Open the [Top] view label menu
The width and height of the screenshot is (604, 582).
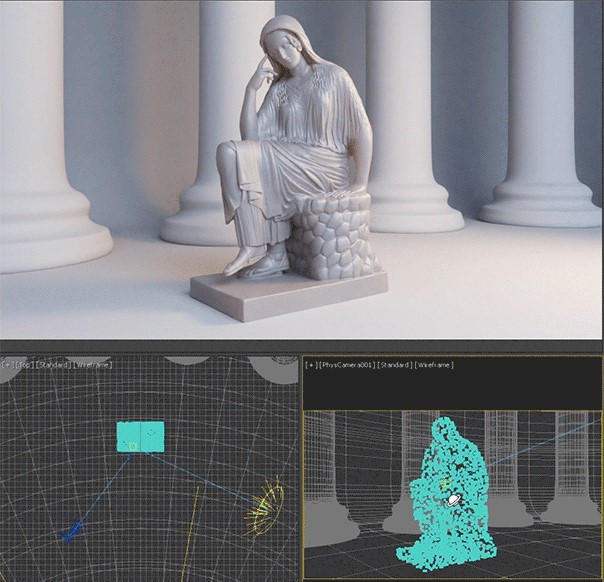coord(23,365)
